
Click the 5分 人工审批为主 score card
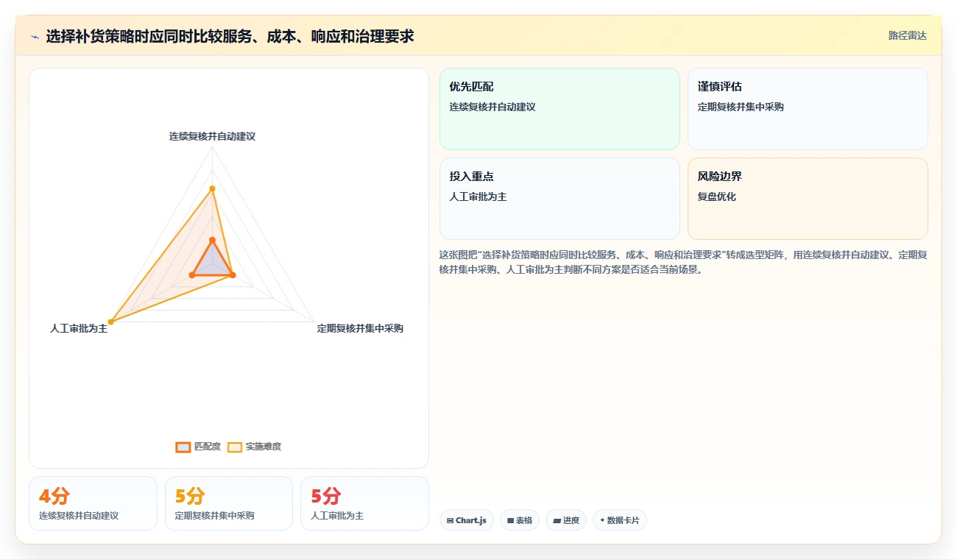pos(364,503)
